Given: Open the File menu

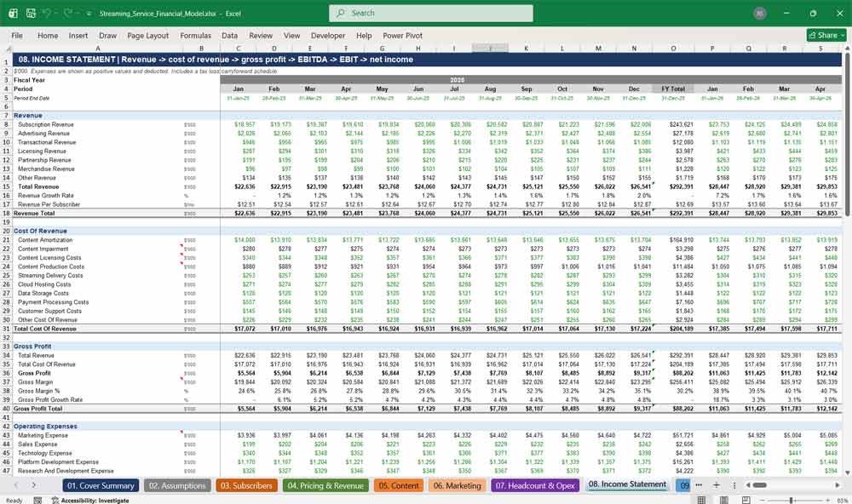Looking at the screenshot, I should click(x=17, y=35).
